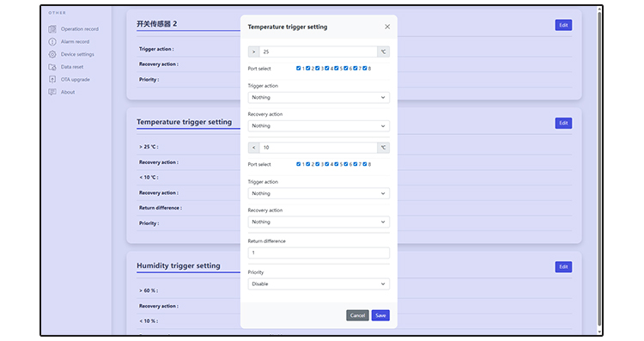This screenshot has height=341, width=644.
Task: Click the Device settings gear icon
Action: pyautogui.click(x=52, y=54)
